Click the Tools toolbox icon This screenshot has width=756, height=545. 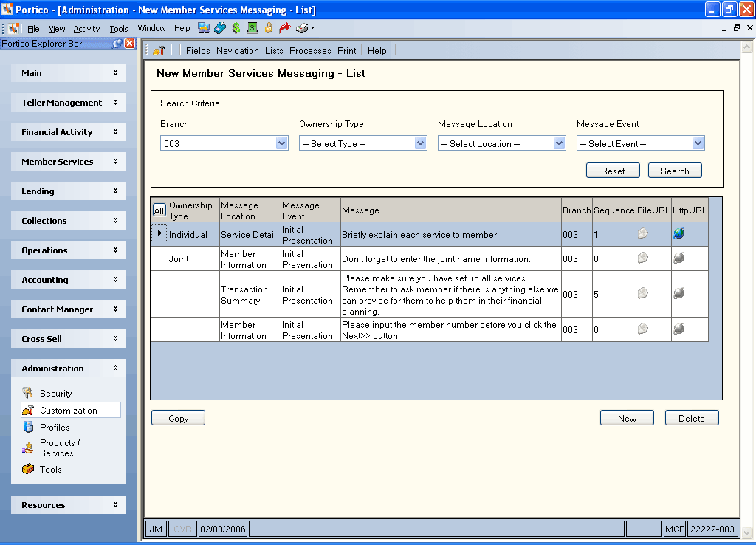tap(28, 469)
